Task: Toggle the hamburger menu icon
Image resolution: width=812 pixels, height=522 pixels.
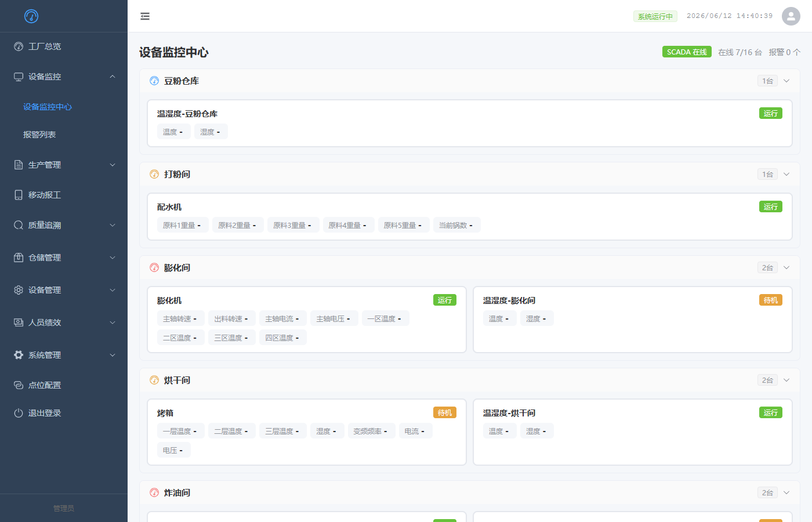Action: (145, 16)
